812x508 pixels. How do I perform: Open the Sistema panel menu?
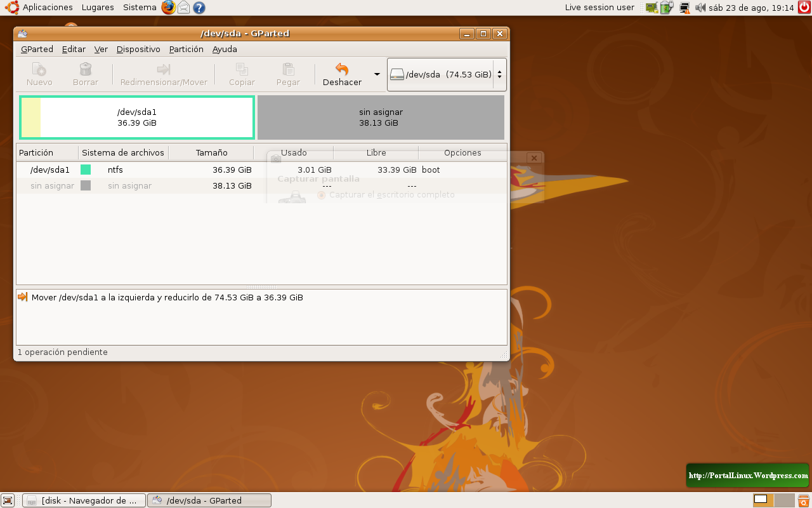pos(140,8)
